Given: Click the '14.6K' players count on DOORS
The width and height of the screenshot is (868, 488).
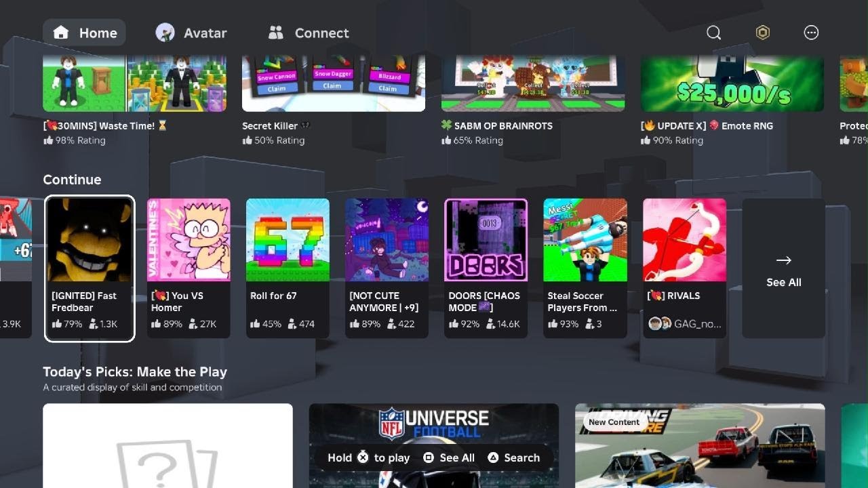Looking at the screenshot, I should 502,324.
